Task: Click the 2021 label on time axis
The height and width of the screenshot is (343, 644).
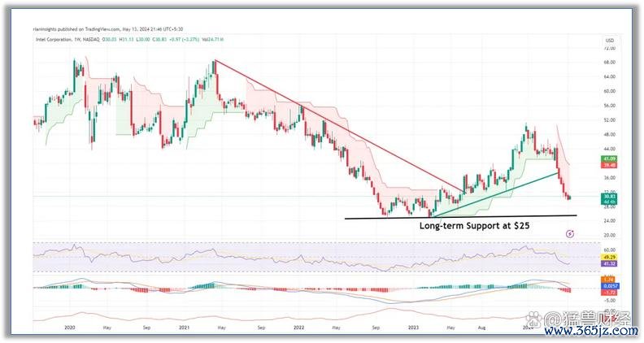Action: (184, 326)
